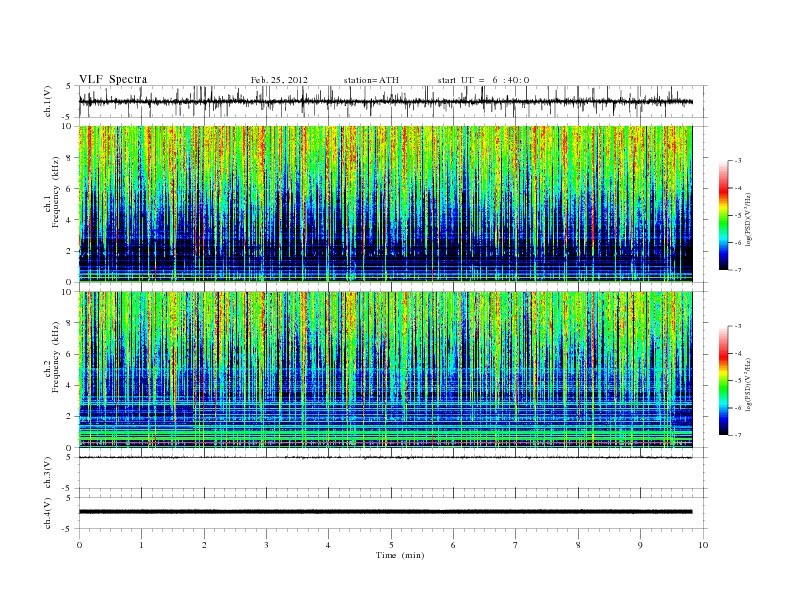Click the ch.2 "Frequency (kHz)" axis label

click(x=56, y=356)
